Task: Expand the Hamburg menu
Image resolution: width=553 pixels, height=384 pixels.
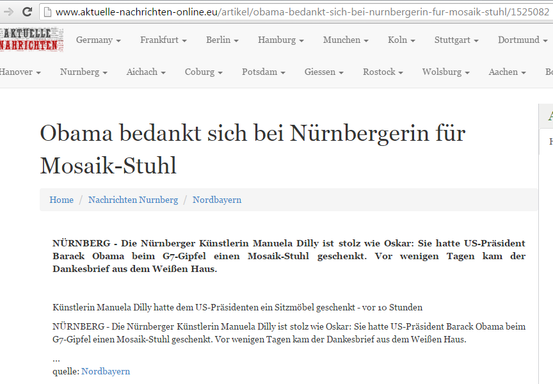Action: click(x=281, y=40)
